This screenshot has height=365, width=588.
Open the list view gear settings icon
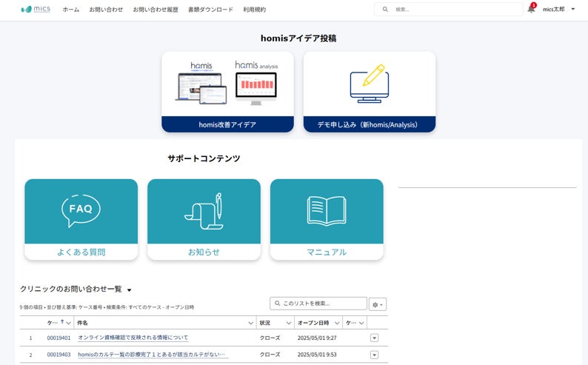[378, 304]
